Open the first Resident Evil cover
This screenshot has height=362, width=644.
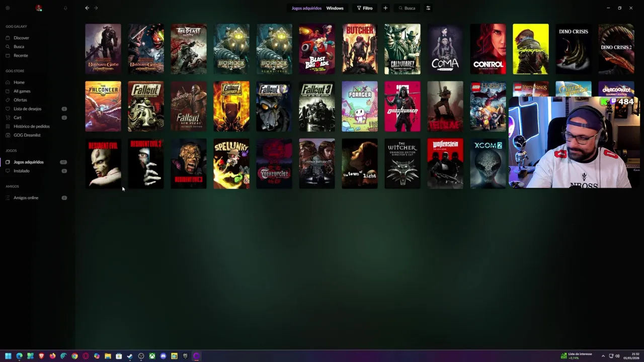tap(103, 164)
